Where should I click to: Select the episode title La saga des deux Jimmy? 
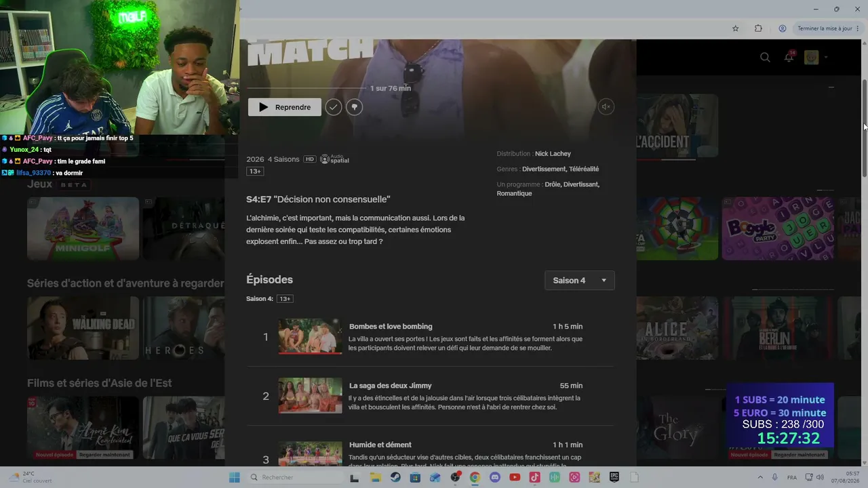point(391,386)
